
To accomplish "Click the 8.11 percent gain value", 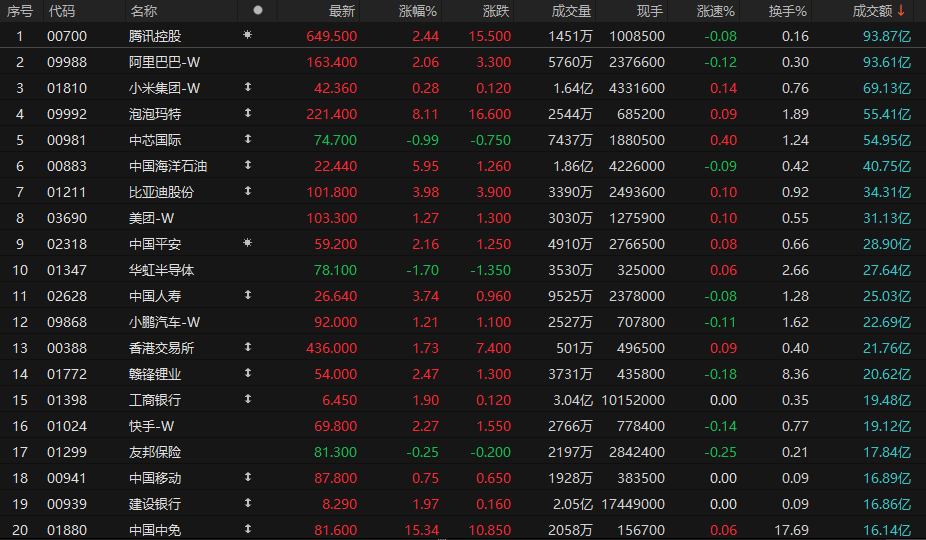I will coord(425,114).
